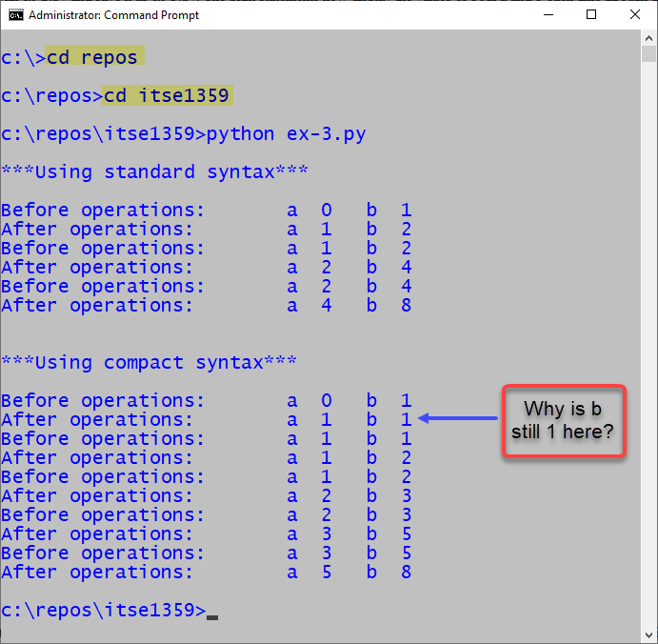The width and height of the screenshot is (658, 644).
Task: Click the 'After operations' line showing a 4 b 8
Action: [206, 305]
